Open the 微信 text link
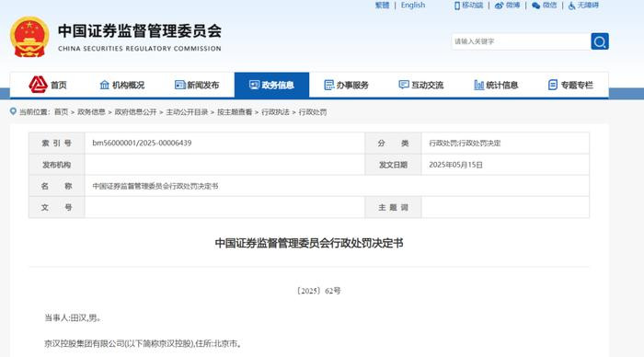The image size is (644, 357). (549, 6)
